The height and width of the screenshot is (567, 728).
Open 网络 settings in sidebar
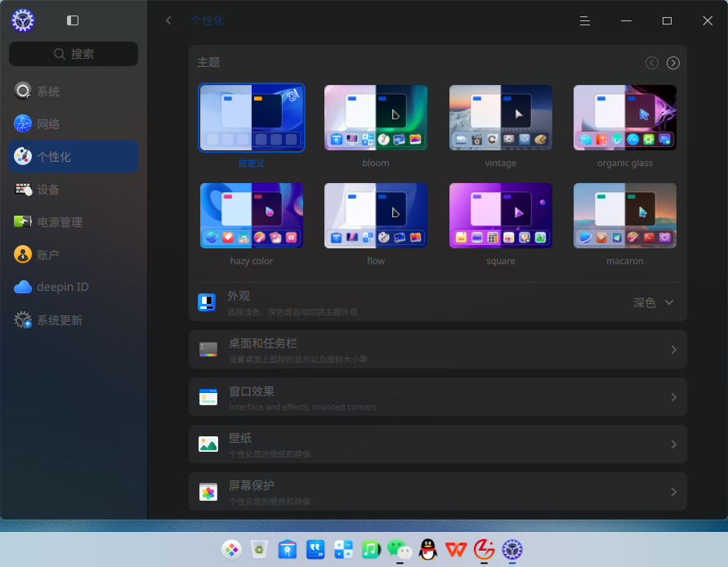coord(74,123)
